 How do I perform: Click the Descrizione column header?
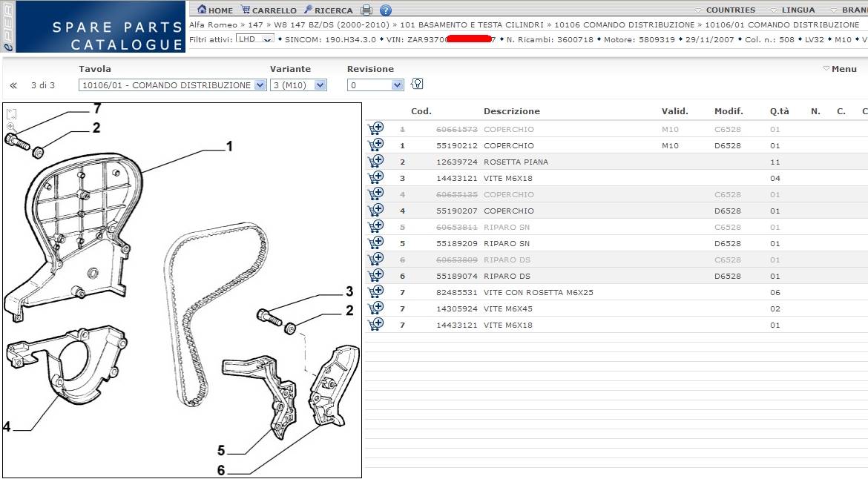[x=511, y=111]
